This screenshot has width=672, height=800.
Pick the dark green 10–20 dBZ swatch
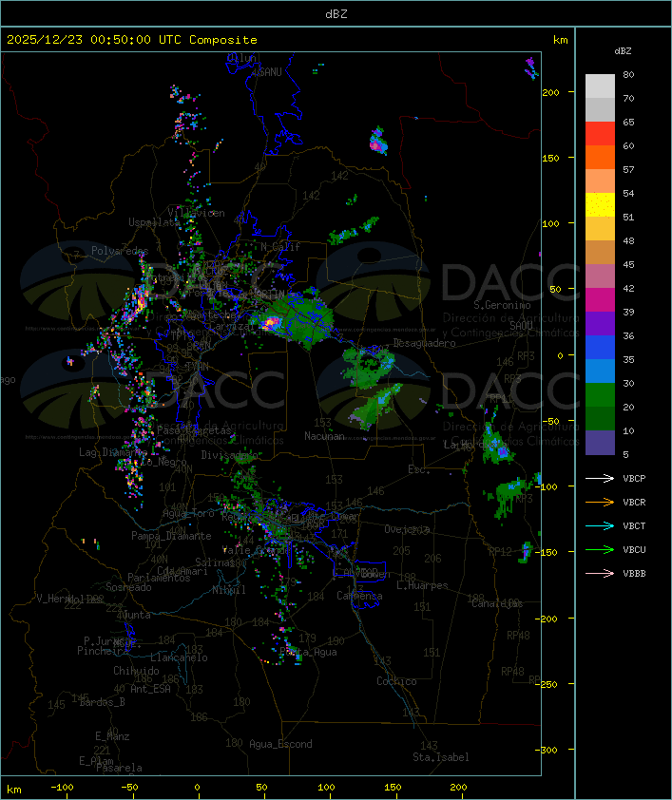[600, 418]
